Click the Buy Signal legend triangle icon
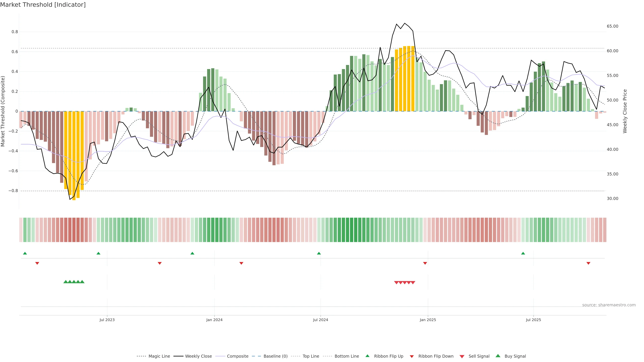The width and height of the screenshot is (644, 362). [498, 356]
